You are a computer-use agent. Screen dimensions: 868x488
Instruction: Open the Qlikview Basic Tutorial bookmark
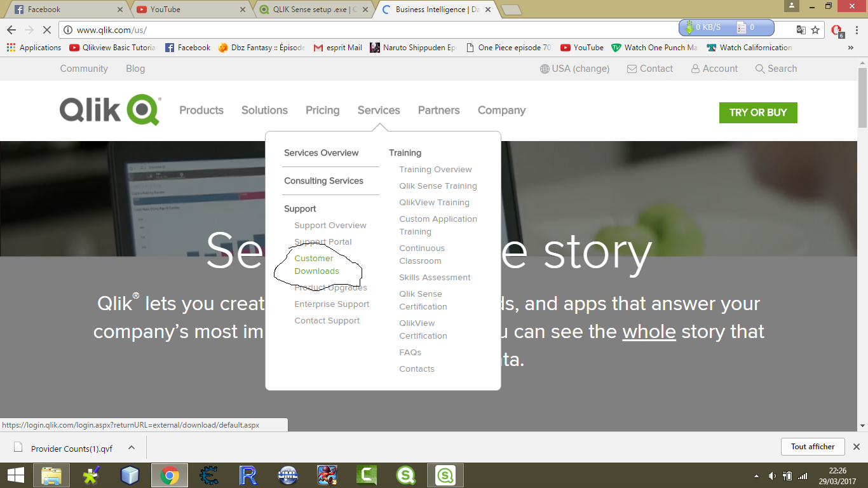pos(112,48)
